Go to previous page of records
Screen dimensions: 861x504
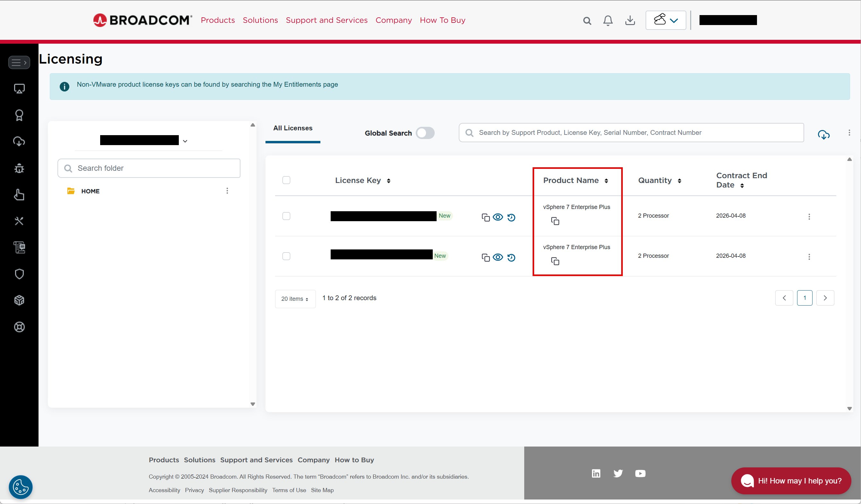click(x=784, y=298)
